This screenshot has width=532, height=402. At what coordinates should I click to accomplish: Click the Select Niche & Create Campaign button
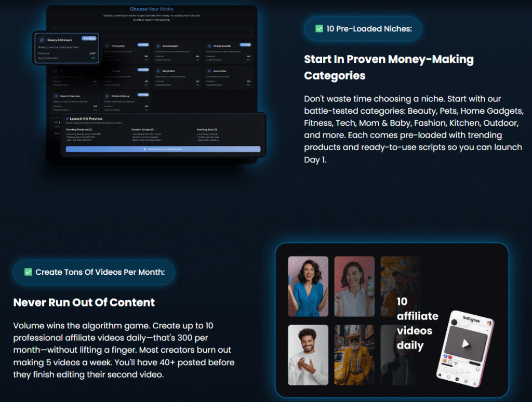coord(163,149)
